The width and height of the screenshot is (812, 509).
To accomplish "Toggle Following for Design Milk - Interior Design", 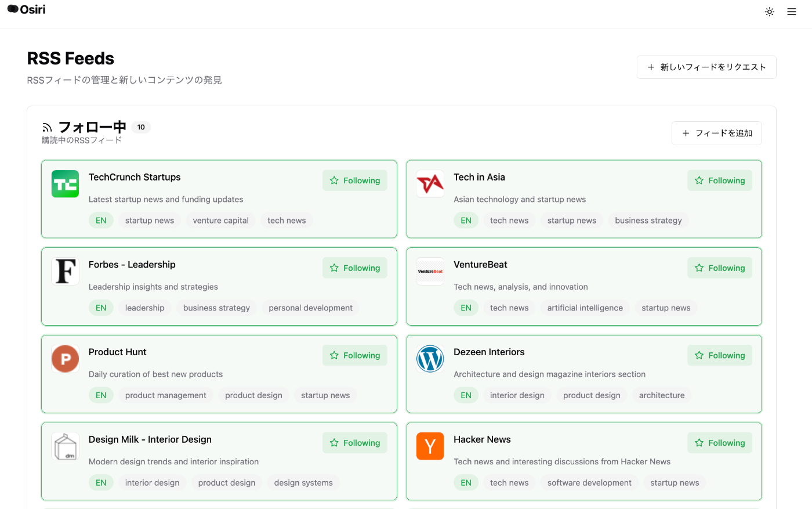I will pyautogui.click(x=355, y=443).
